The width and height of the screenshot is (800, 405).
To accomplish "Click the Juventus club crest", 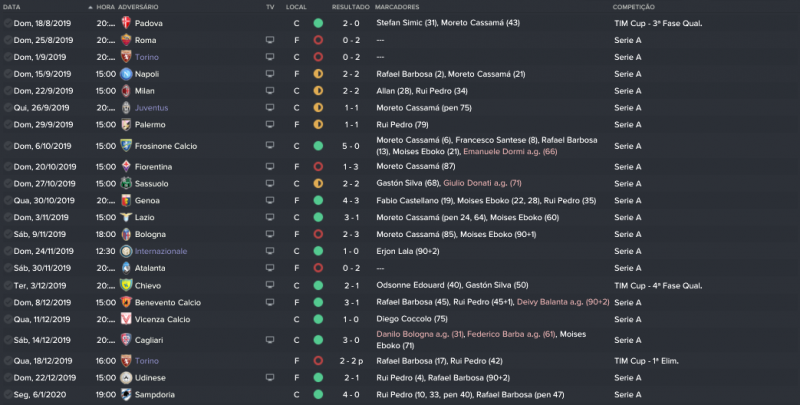I will click(x=126, y=107).
